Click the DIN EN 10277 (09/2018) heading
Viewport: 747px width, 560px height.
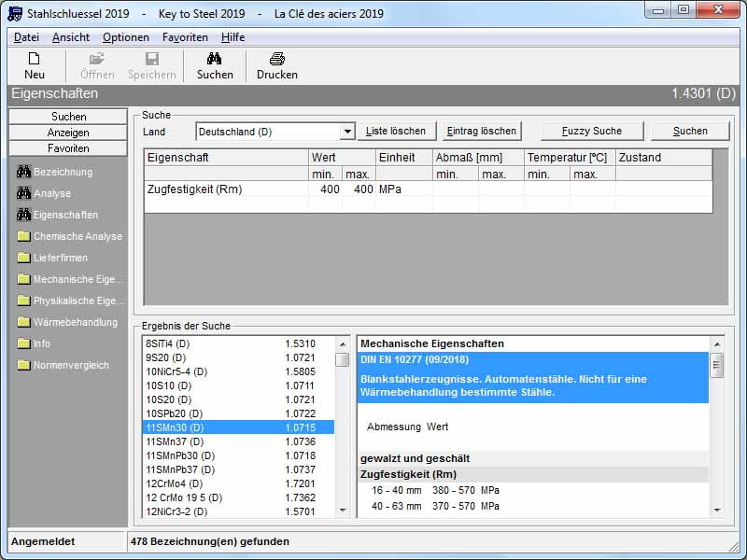point(415,359)
